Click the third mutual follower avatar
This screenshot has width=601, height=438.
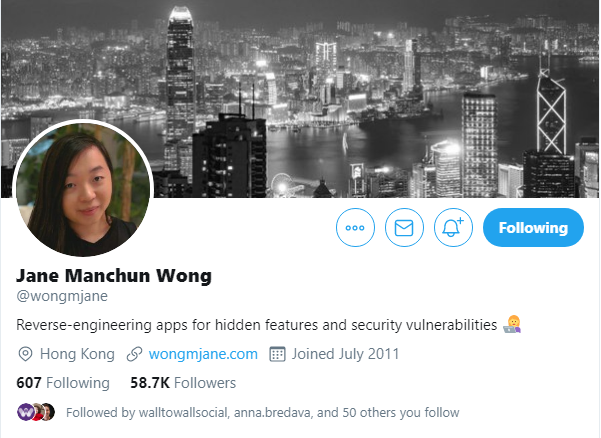(48, 412)
